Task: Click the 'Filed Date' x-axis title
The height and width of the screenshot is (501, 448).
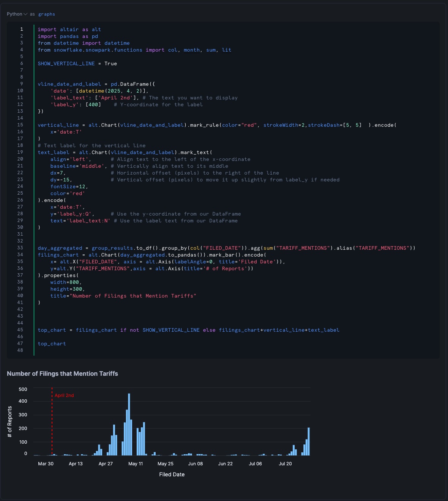Action: 172,474
